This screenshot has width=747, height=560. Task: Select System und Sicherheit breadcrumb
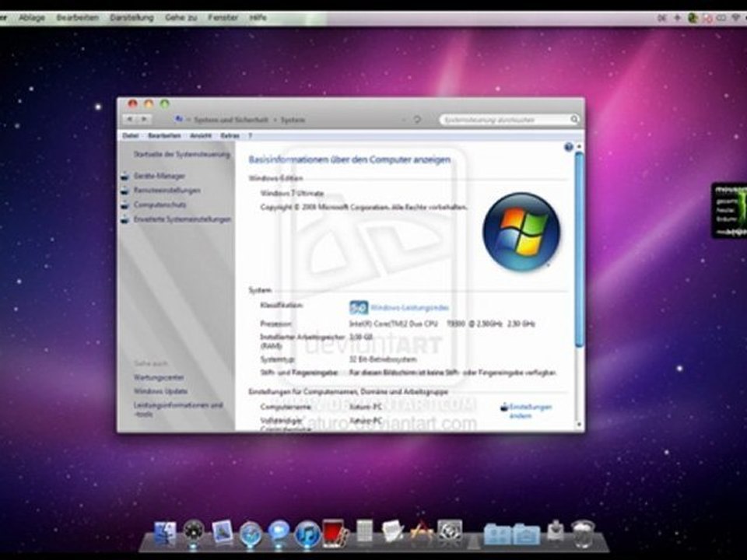[x=231, y=120]
